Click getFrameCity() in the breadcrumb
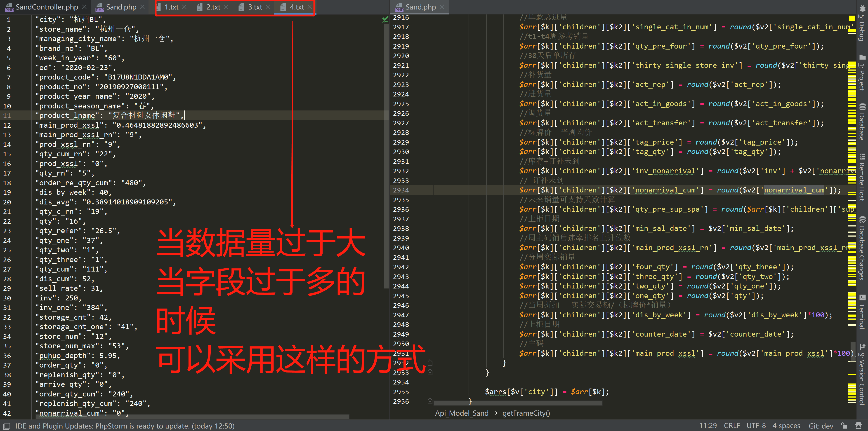Image resolution: width=868 pixels, height=431 pixels. tap(526, 413)
